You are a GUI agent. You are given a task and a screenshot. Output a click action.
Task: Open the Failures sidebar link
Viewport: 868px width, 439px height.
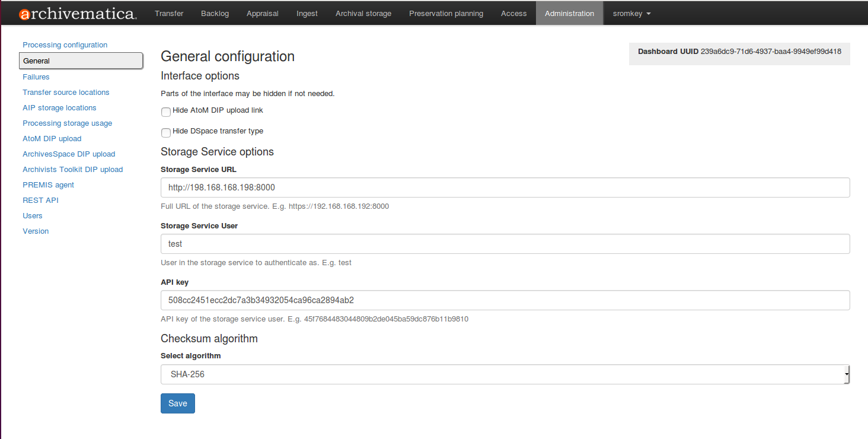point(36,77)
